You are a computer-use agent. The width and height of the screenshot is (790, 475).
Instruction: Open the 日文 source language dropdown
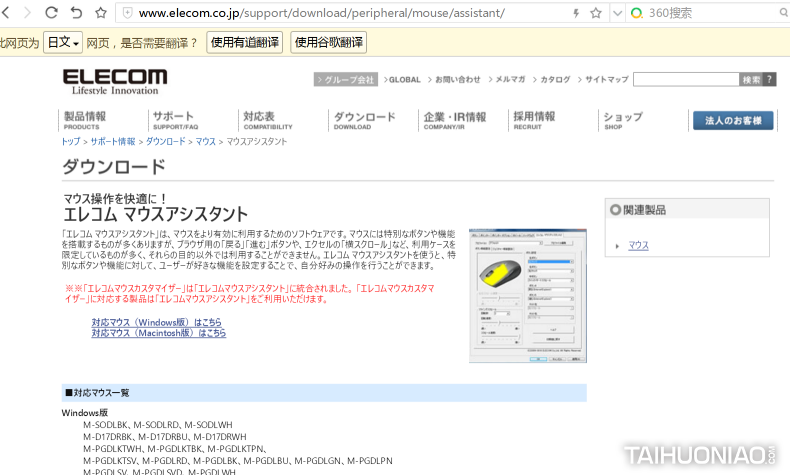click(62, 42)
